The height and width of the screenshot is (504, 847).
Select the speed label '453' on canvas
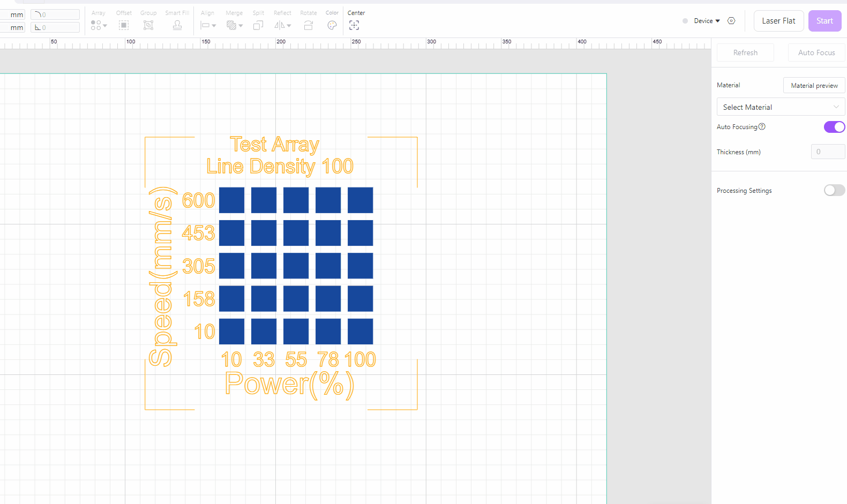pos(199,233)
